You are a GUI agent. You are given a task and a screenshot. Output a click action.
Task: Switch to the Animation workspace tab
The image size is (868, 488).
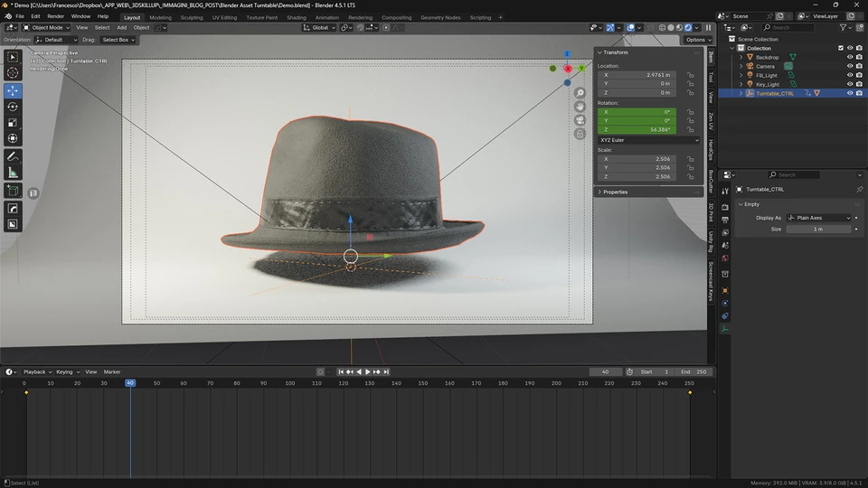327,18
